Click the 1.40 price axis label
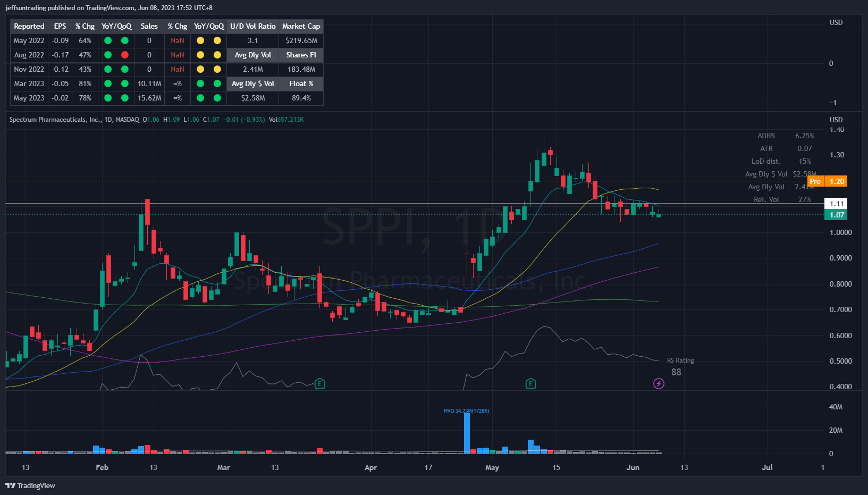This screenshot has width=868, height=495. coord(837,129)
